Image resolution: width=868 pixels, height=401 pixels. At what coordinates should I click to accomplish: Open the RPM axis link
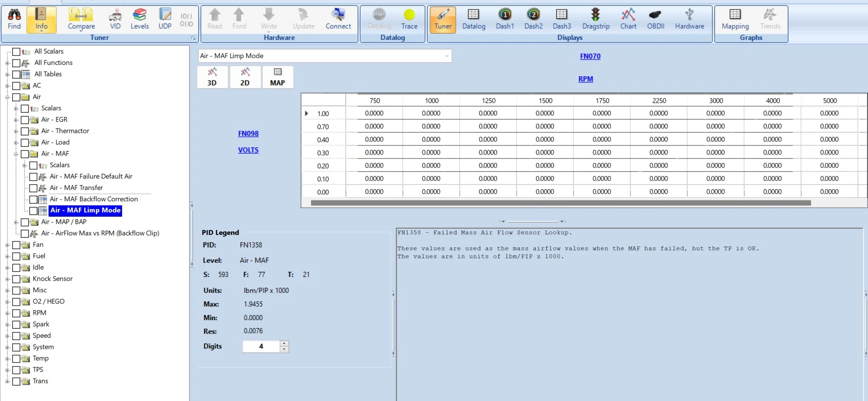pos(585,79)
